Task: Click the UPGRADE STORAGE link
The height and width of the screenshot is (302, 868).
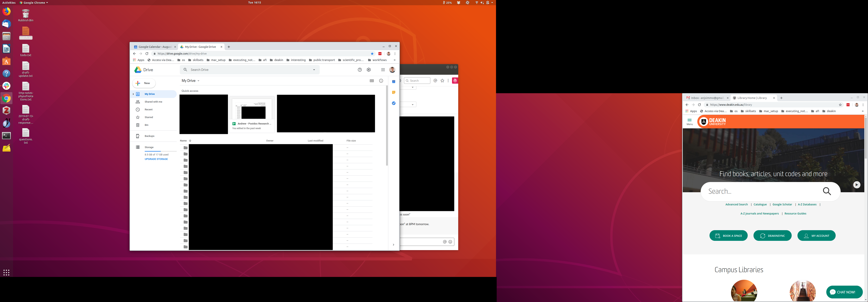Action: pos(156,159)
